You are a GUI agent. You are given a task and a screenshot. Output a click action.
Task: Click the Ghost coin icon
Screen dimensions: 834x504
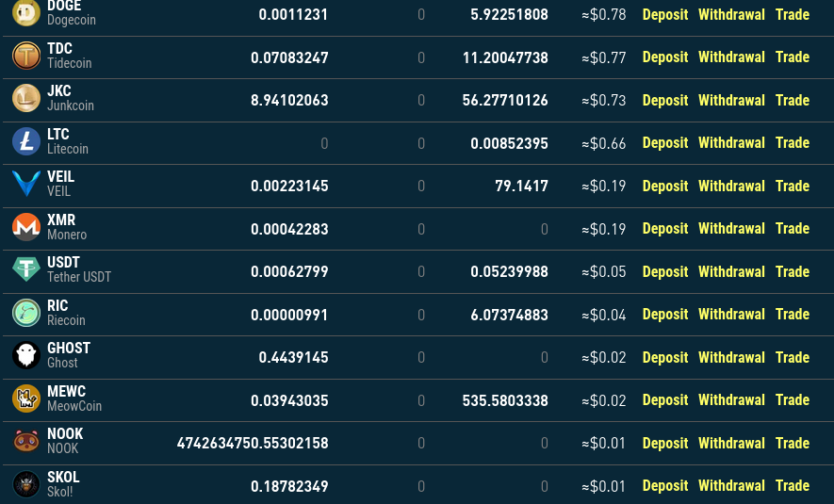26,356
